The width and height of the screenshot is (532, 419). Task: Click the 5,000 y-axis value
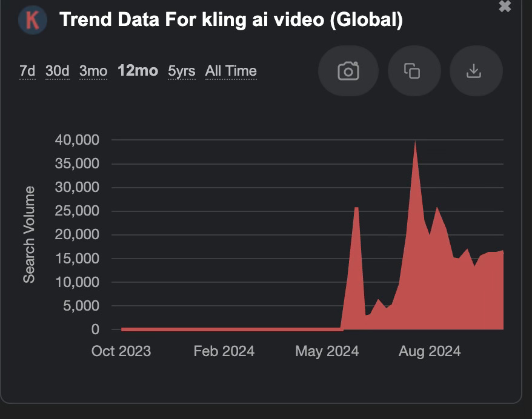[81, 306]
